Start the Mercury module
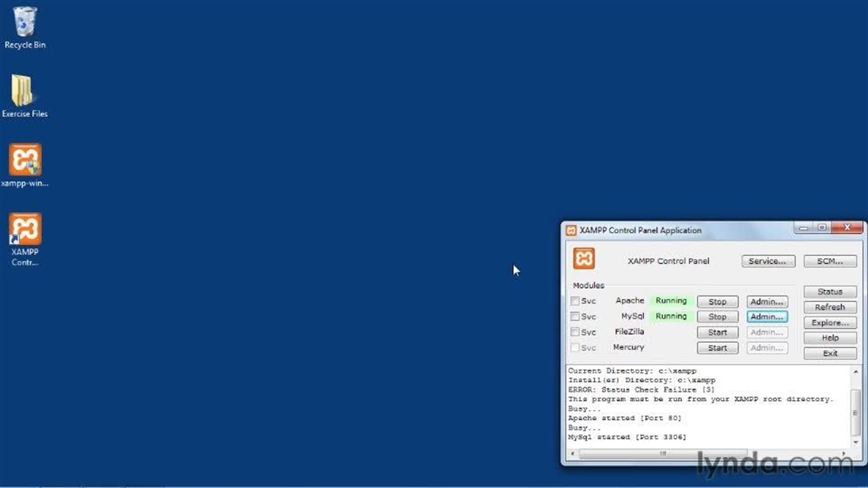 pos(717,348)
